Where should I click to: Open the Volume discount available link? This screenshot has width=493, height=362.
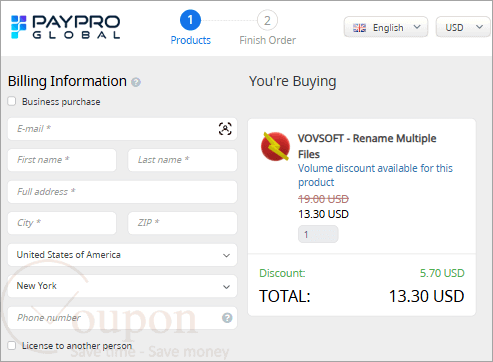[x=375, y=175]
